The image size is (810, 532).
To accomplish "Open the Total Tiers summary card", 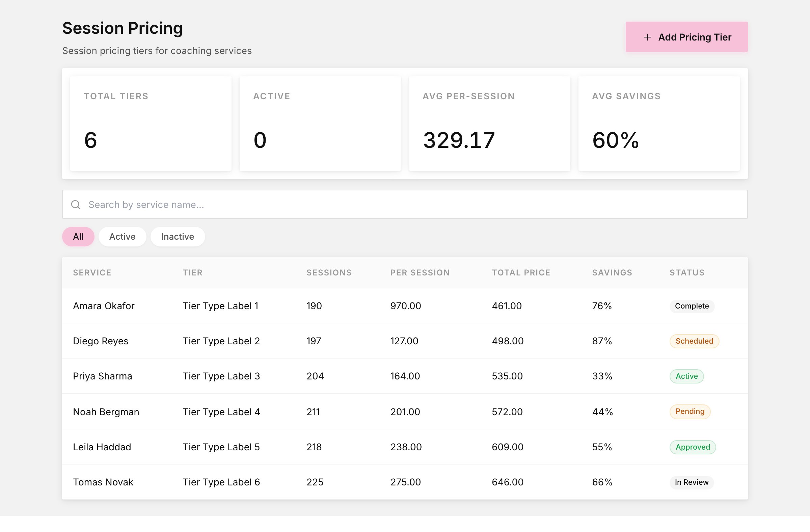I will pos(151,123).
